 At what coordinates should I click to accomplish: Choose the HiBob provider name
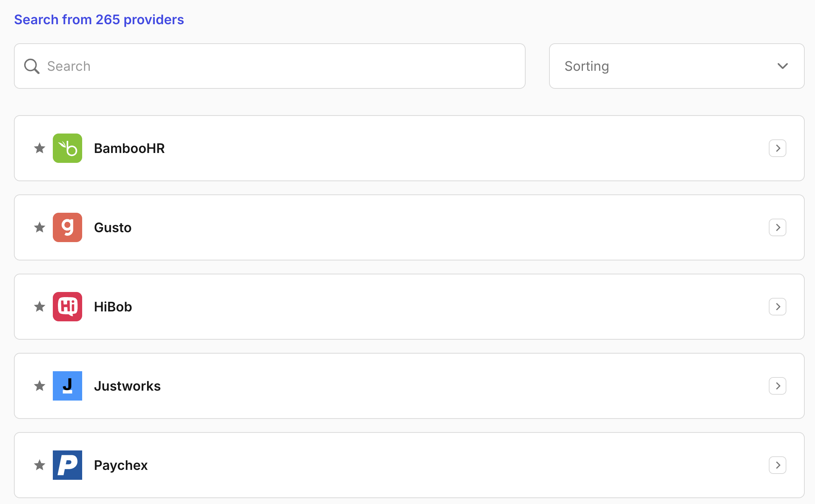pyautogui.click(x=113, y=307)
